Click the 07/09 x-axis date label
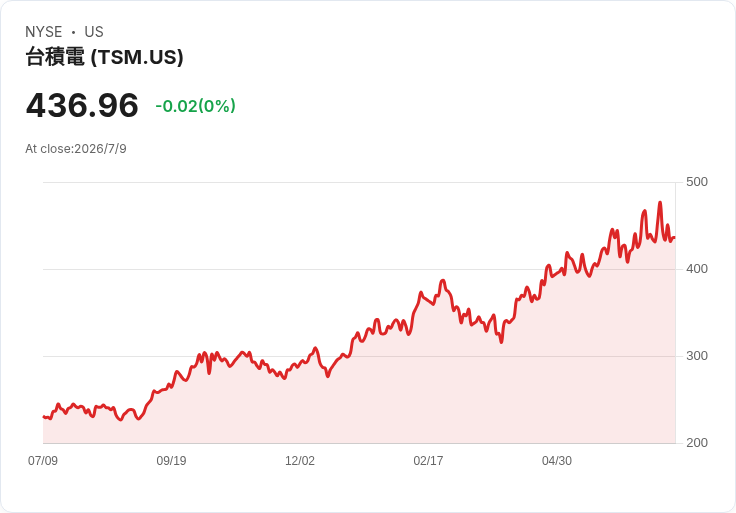Image resolution: width=736 pixels, height=513 pixels. 43,461
